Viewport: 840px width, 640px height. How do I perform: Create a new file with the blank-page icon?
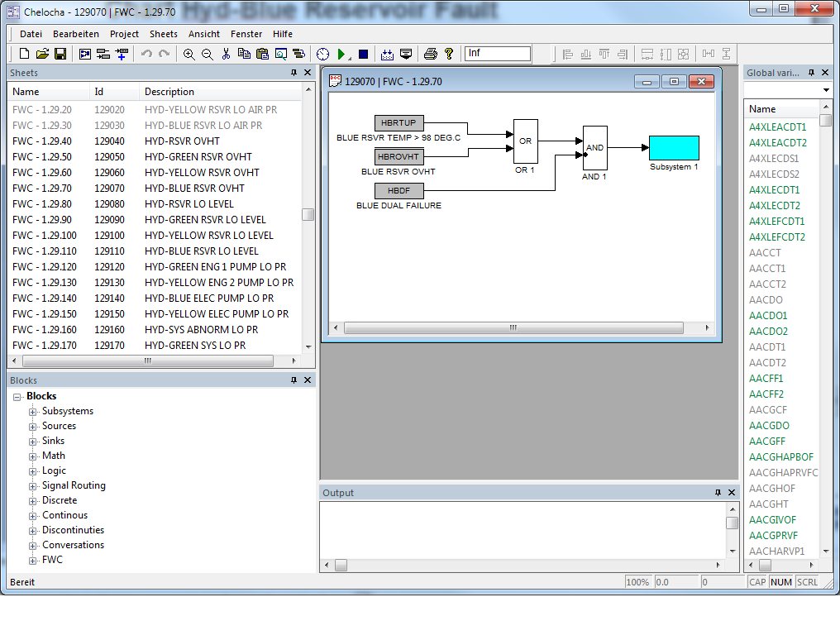(24, 54)
